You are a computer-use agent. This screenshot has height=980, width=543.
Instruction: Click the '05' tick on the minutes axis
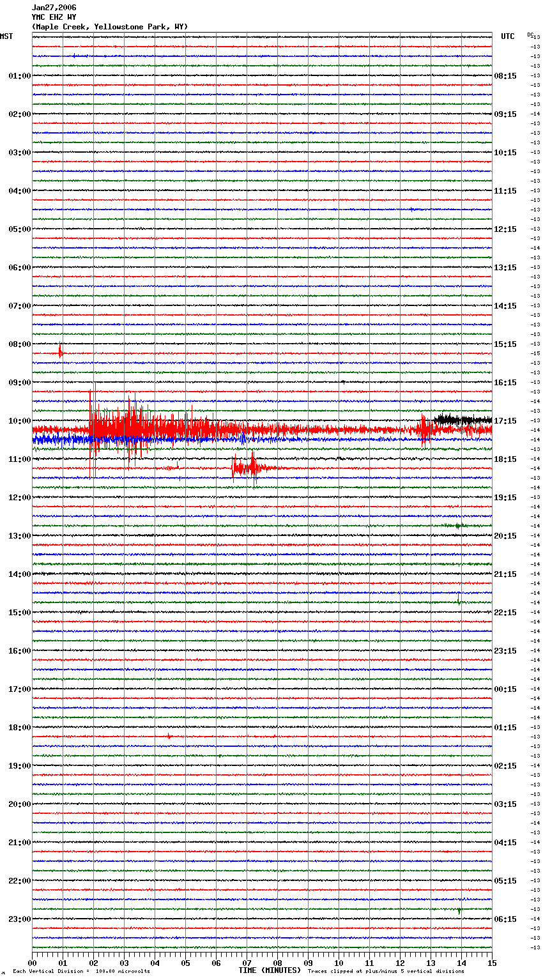click(x=186, y=963)
